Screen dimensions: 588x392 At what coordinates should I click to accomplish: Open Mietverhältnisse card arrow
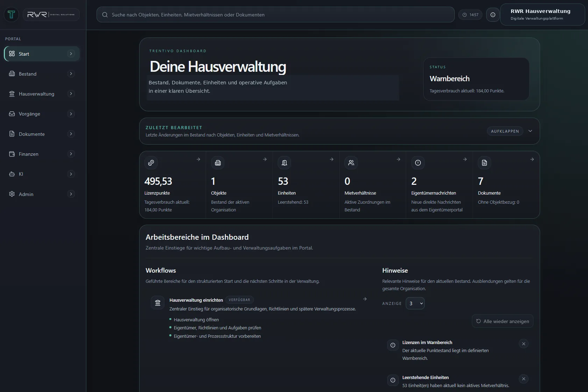[398, 159]
